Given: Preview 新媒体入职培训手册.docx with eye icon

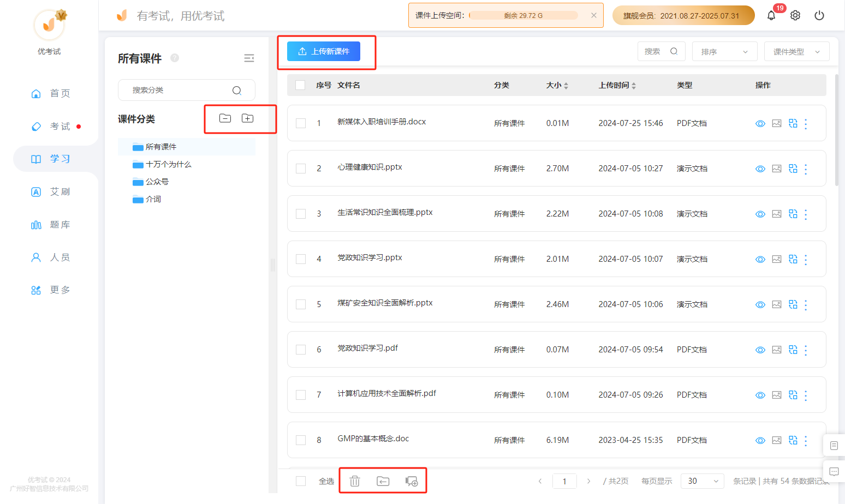Looking at the screenshot, I should coord(760,124).
